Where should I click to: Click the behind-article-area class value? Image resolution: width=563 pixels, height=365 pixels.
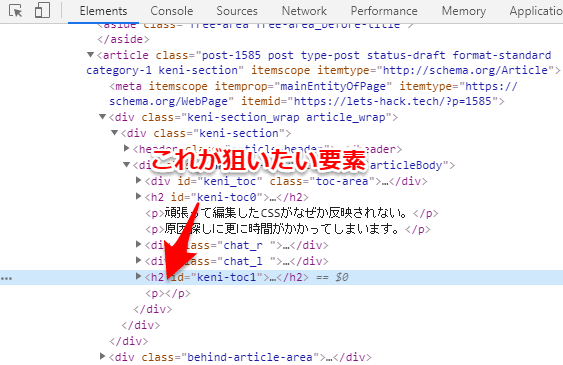click(250, 357)
